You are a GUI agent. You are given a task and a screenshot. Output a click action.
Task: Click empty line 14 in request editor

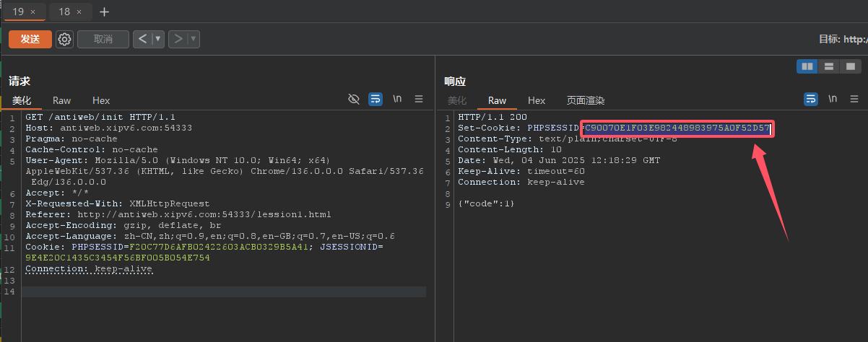pos(217,291)
